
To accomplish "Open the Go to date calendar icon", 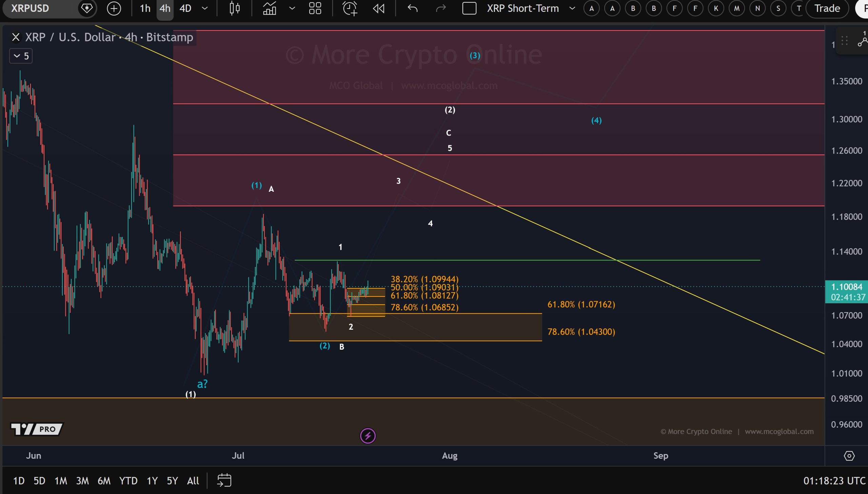I will 224,480.
